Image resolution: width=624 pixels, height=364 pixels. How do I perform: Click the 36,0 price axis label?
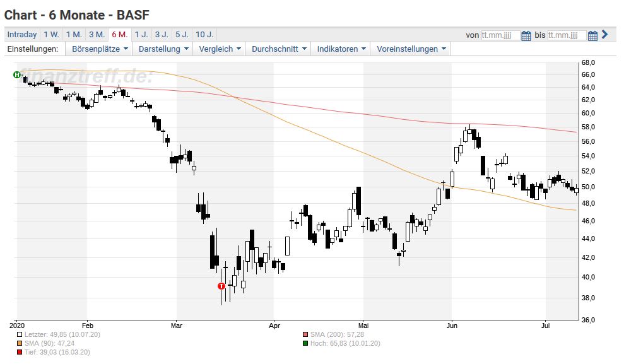coord(588,320)
